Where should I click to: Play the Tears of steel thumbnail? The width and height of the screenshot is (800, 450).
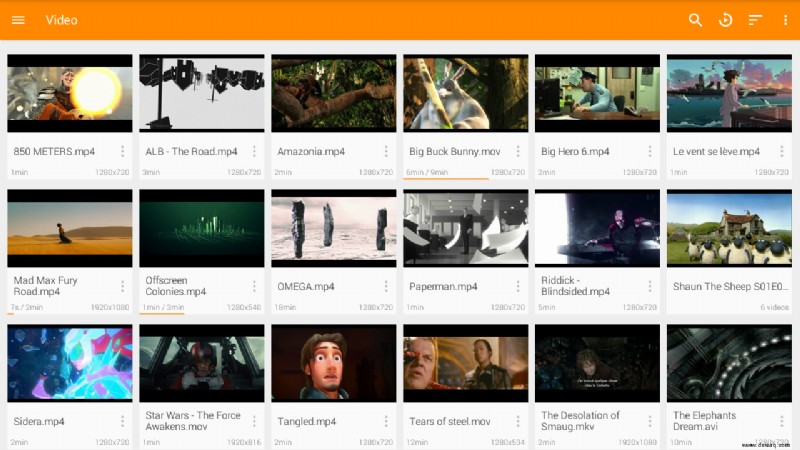pyautogui.click(x=466, y=363)
